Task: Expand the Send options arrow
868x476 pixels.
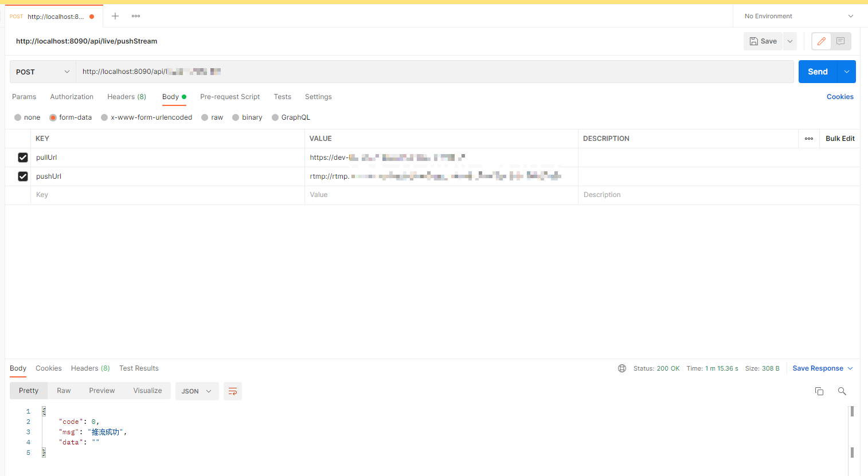Action: pyautogui.click(x=847, y=72)
